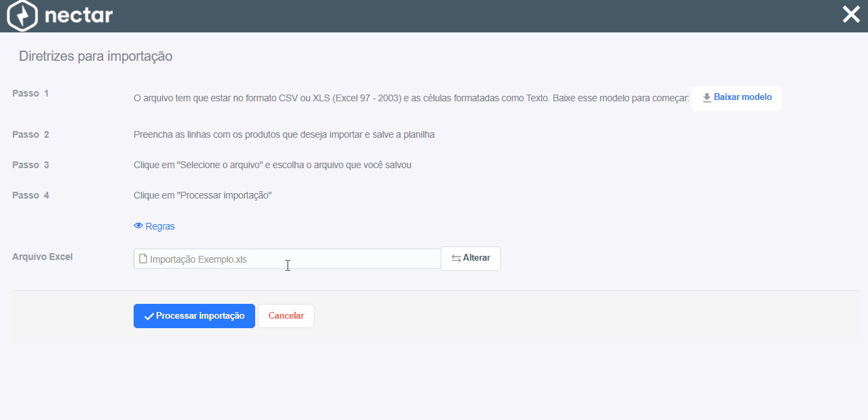Close the import dialog with the X
The width and height of the screenshot is (868, 420).
(x=851, y=14)
